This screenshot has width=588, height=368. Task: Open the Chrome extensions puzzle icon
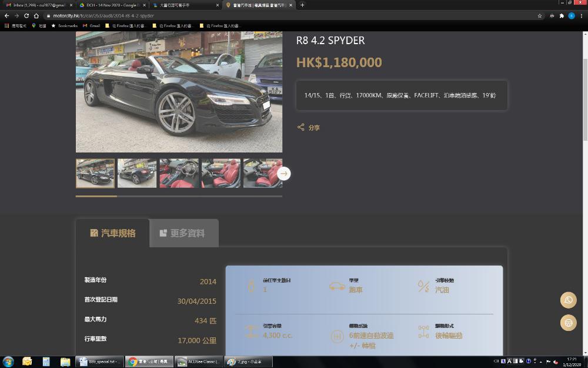point(562,16)
